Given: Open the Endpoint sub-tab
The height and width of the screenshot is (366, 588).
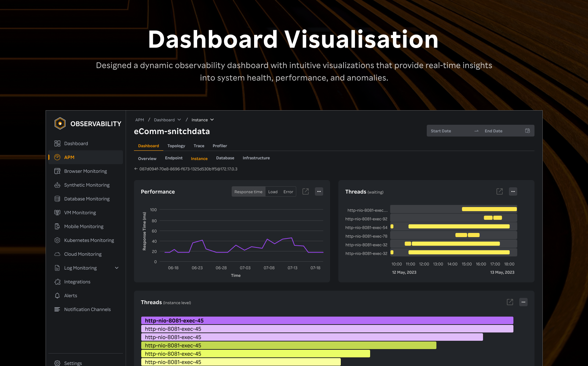Looking at the screenshot, I should 174,158.
